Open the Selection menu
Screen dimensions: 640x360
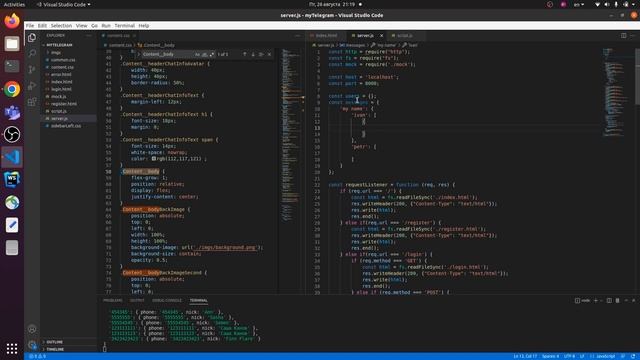click(61, 25)
